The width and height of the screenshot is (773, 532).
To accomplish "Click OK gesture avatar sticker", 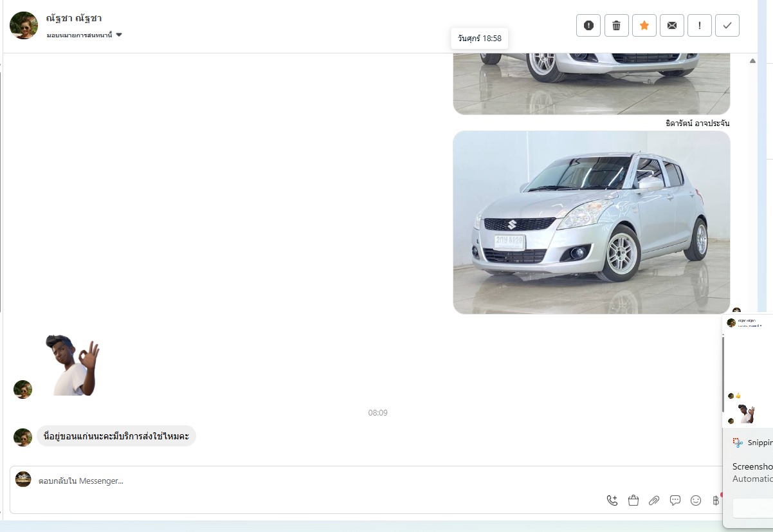I will [72, 365].
